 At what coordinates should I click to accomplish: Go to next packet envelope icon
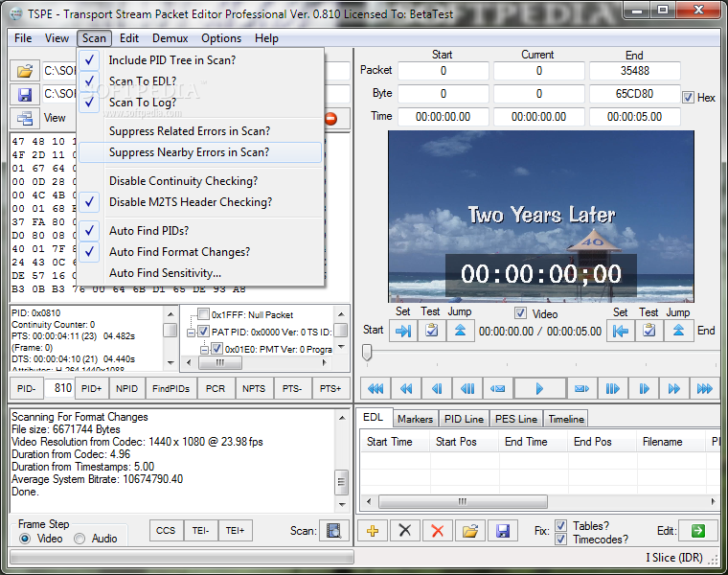pos(581,388)
